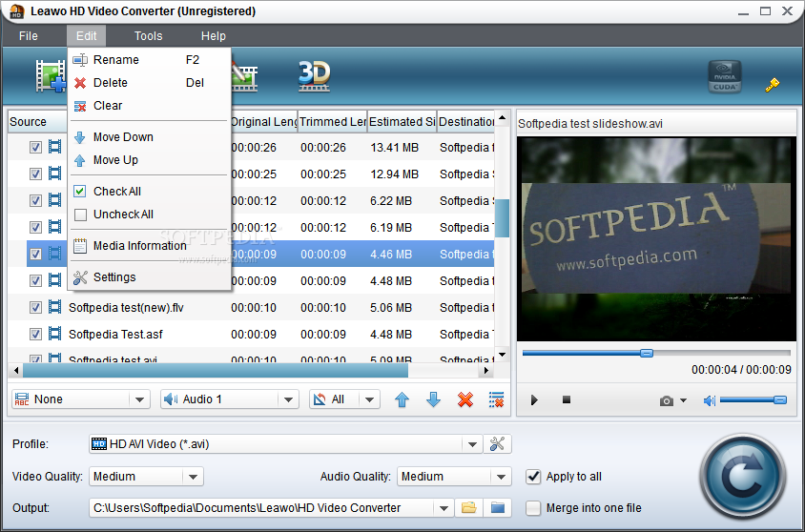Click the Trimmed Length column header
805x532 pixels.
click(x=332, y=122)
